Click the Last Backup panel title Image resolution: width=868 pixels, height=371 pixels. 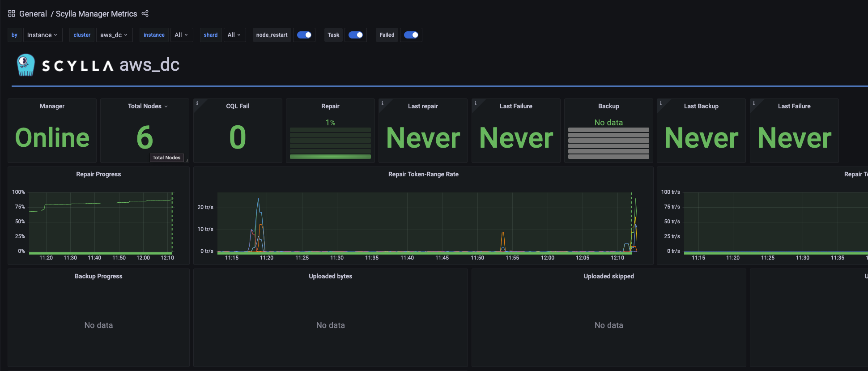(701, 106)
